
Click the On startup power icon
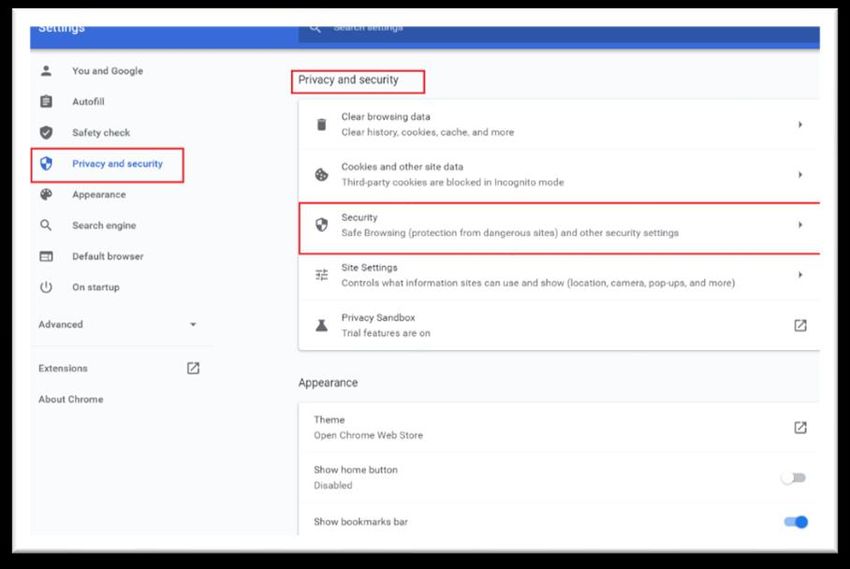[x=46, y=287]
